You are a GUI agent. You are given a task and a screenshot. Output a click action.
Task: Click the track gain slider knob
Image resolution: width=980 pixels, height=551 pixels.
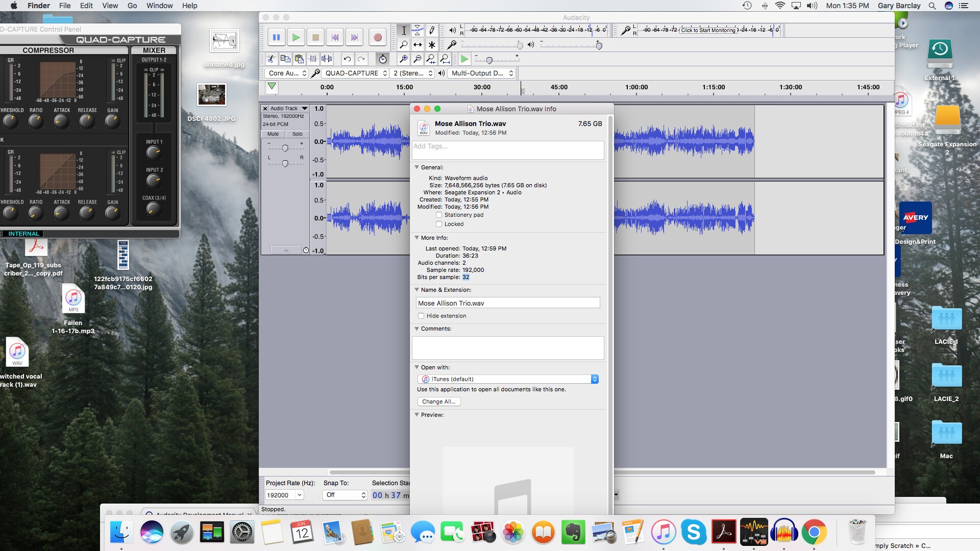coord(285,148)
